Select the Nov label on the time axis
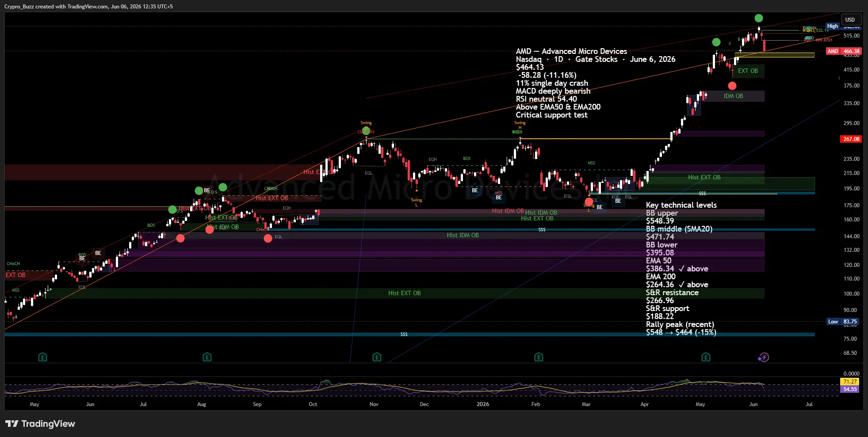 374,404
